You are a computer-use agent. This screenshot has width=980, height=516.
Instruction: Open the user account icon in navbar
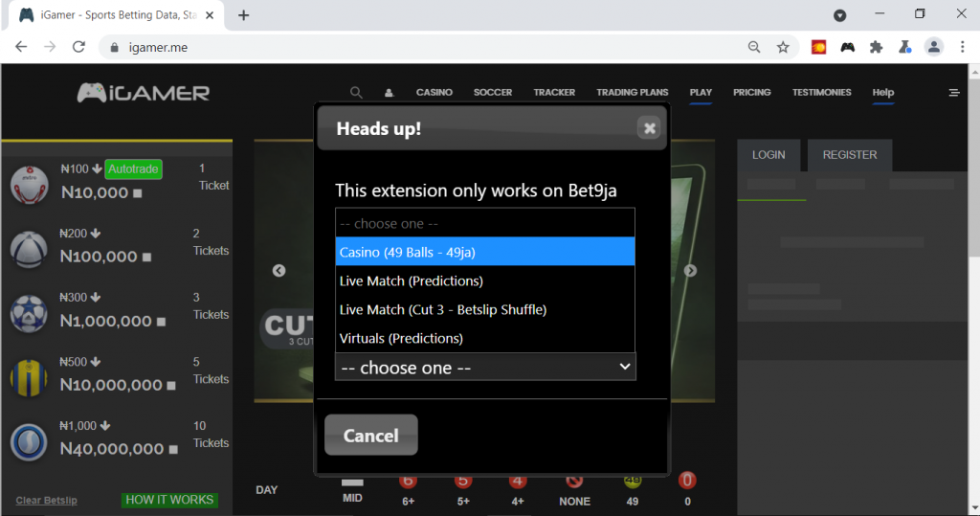pos(389,93)
